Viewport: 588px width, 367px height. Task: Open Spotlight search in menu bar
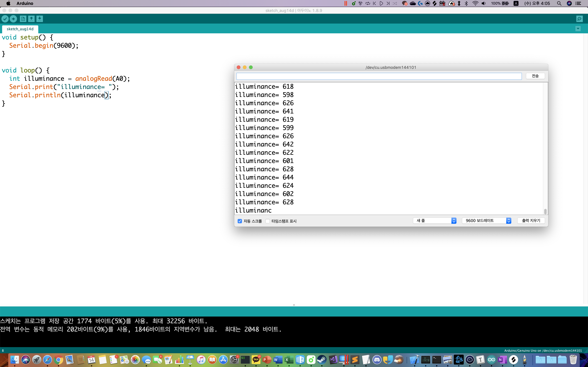point(559,3)
